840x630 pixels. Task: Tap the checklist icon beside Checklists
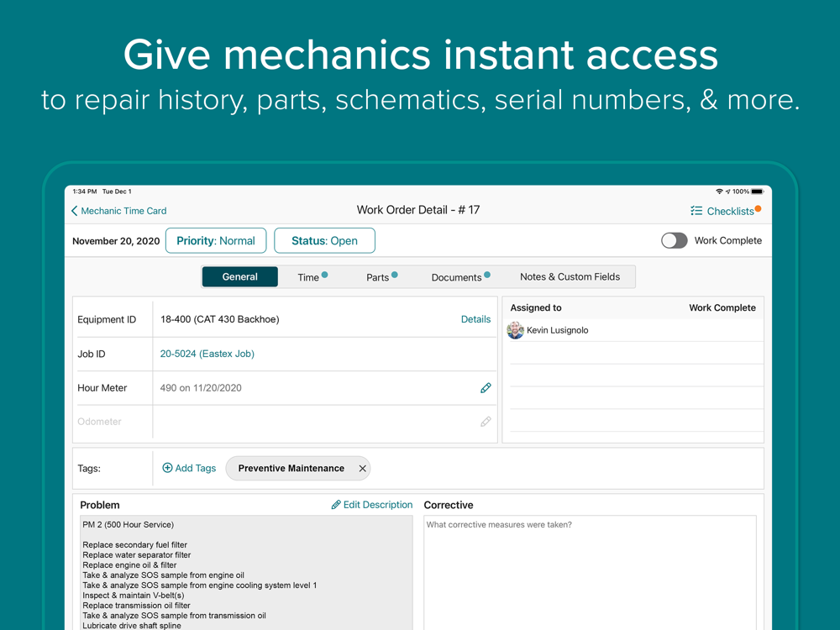coord(696,211)
